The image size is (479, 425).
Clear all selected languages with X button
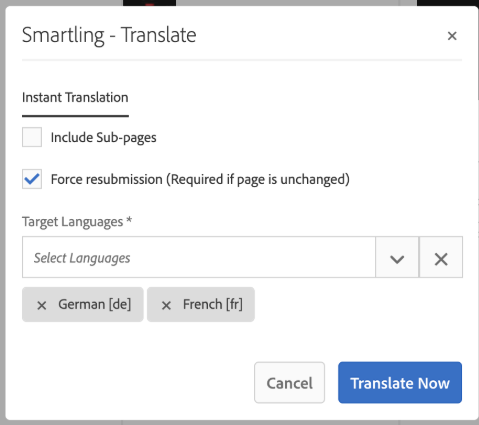[441, 257]
